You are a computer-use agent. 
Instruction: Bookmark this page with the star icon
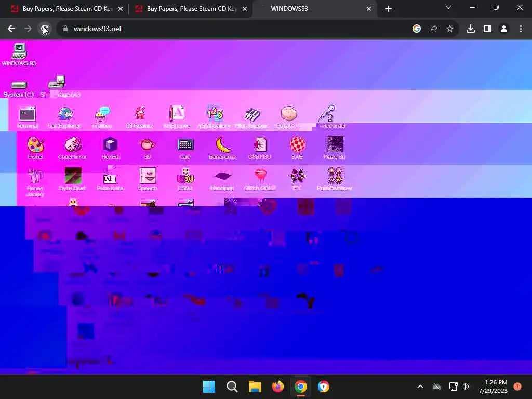(x=450, y=29)
